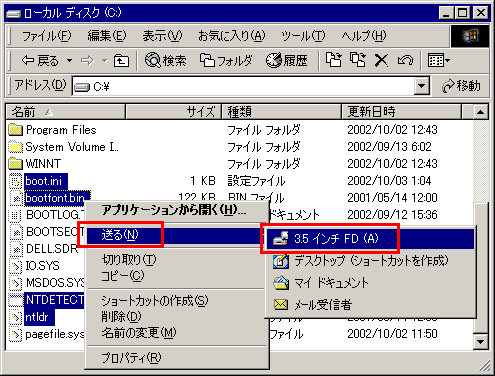Go back with the 戻る button
This screenshot has height=376, width=495.
click(40, 60)
